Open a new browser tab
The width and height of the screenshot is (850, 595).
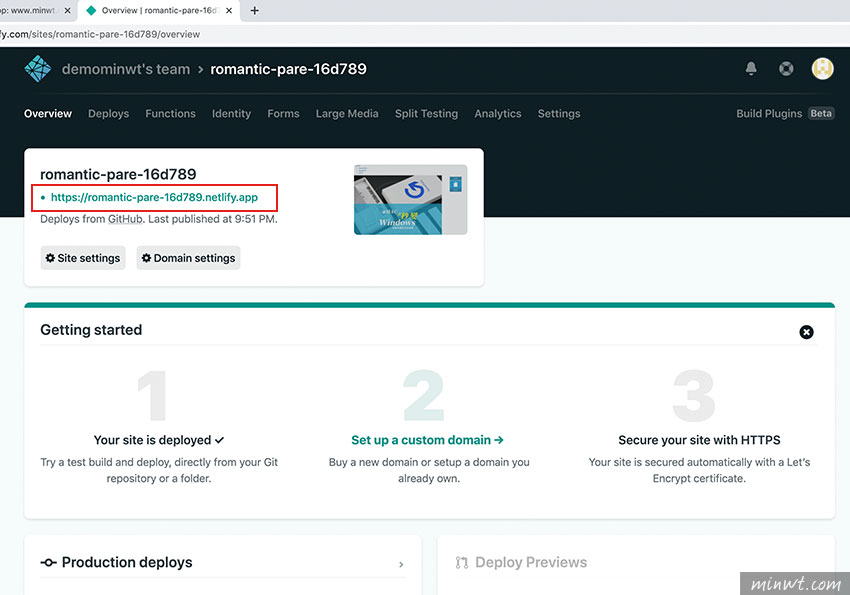click(x=254, y=10)
